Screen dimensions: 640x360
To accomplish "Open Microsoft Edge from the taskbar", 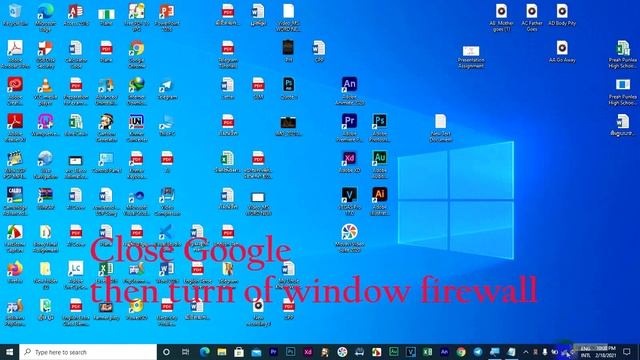I will tap(204, 352).
